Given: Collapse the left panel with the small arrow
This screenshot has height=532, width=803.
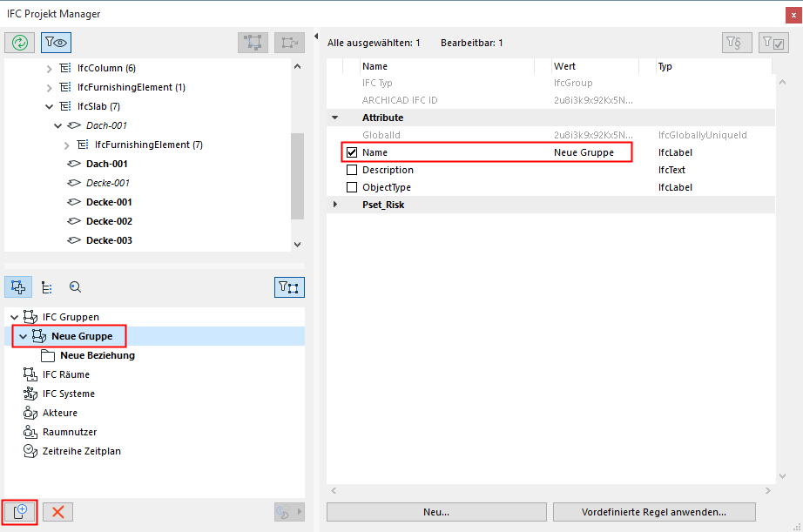Looking at the screenshot, I should coord(316,37).
